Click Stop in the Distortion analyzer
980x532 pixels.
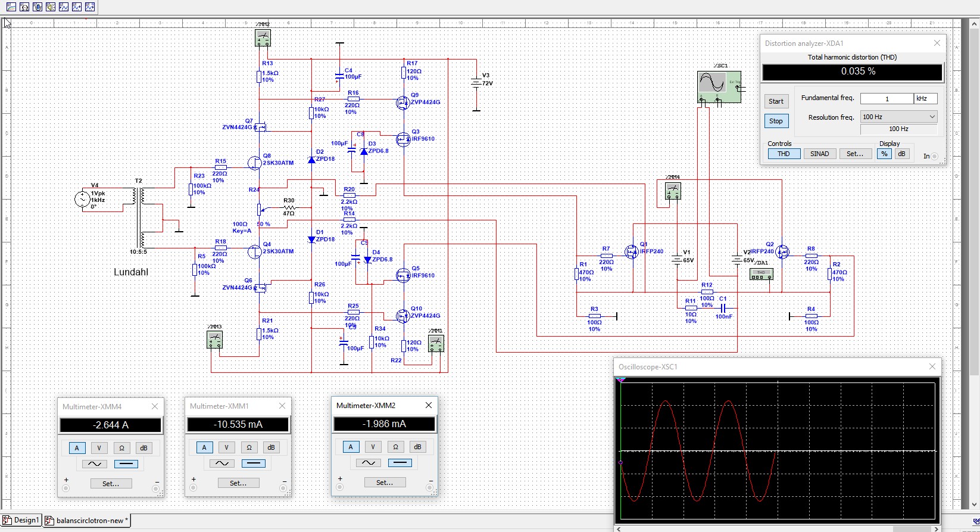coord(776,121)
